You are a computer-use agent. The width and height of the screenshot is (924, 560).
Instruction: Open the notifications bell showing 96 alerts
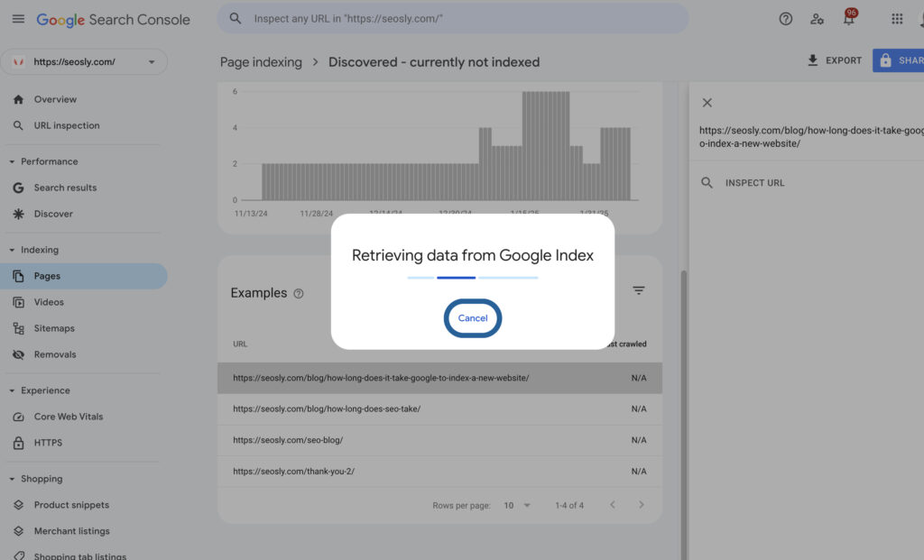848,18
